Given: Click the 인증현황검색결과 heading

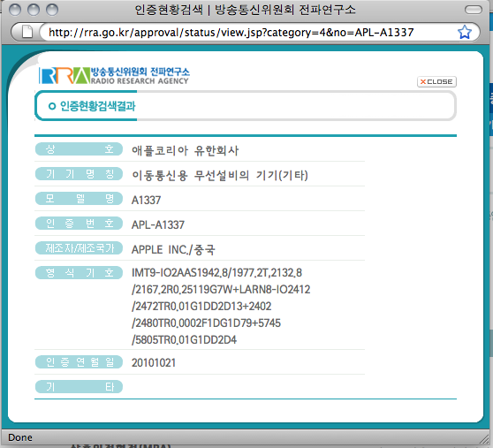Looking at the screenshot, I should (x=97, y=106).
